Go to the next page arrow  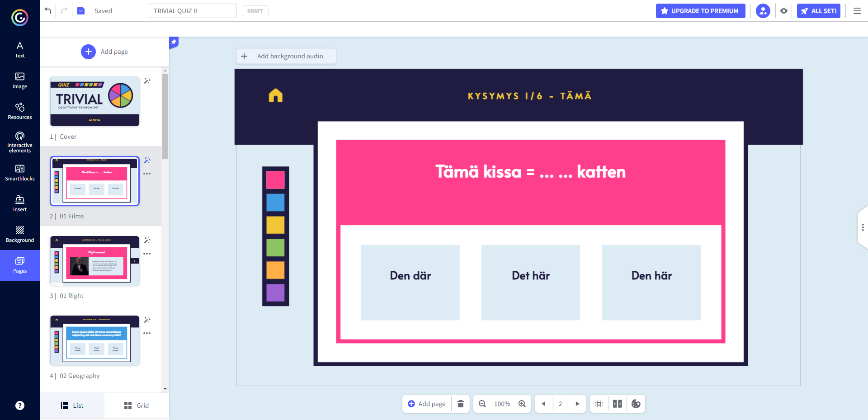(x=577, y=404)
